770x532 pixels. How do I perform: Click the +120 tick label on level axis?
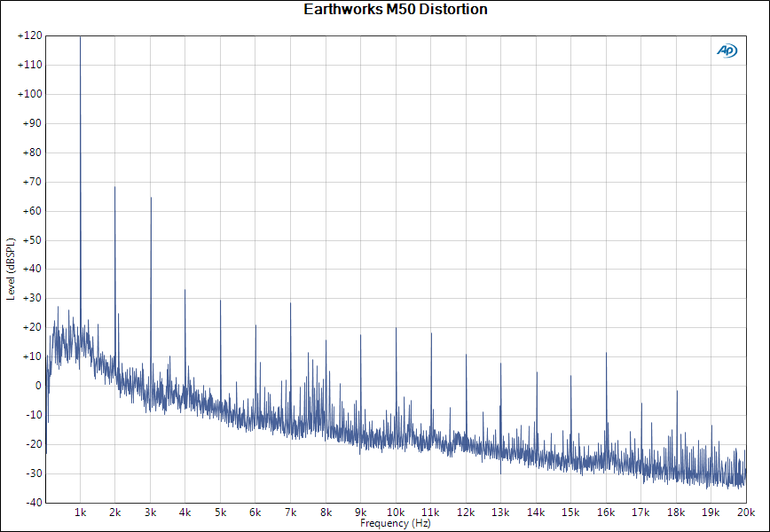[30, 36]
